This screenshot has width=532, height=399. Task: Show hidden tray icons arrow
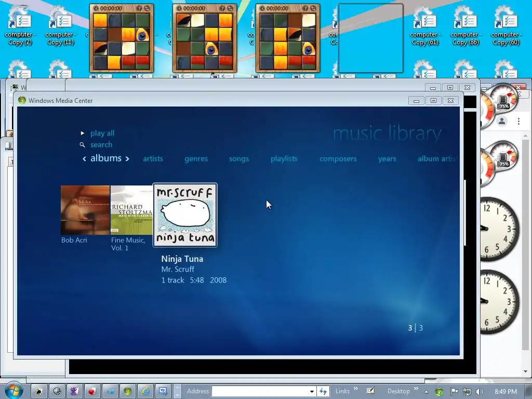(x=426, y=392)
